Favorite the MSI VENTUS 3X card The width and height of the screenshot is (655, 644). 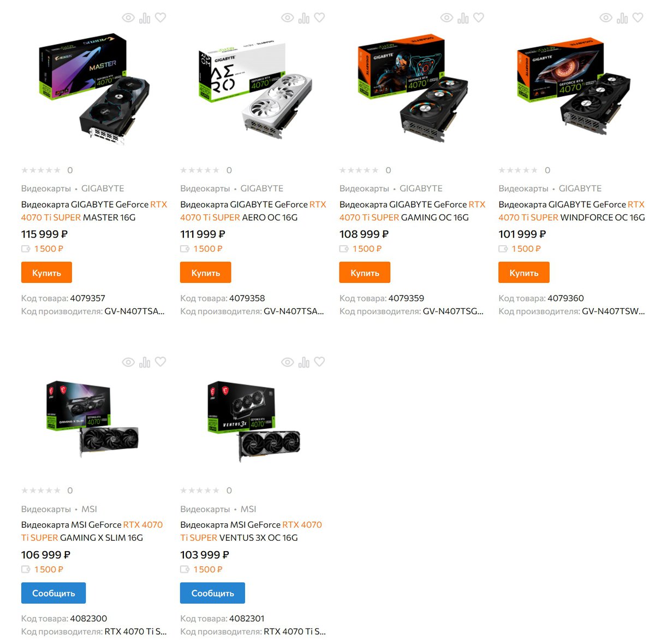point(319,362)
